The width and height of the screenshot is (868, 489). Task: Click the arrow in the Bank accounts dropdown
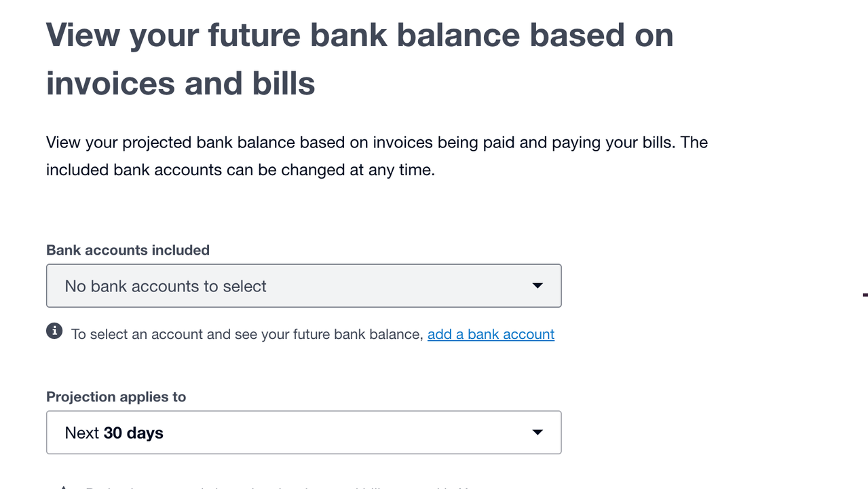click(x=537, y=286)
